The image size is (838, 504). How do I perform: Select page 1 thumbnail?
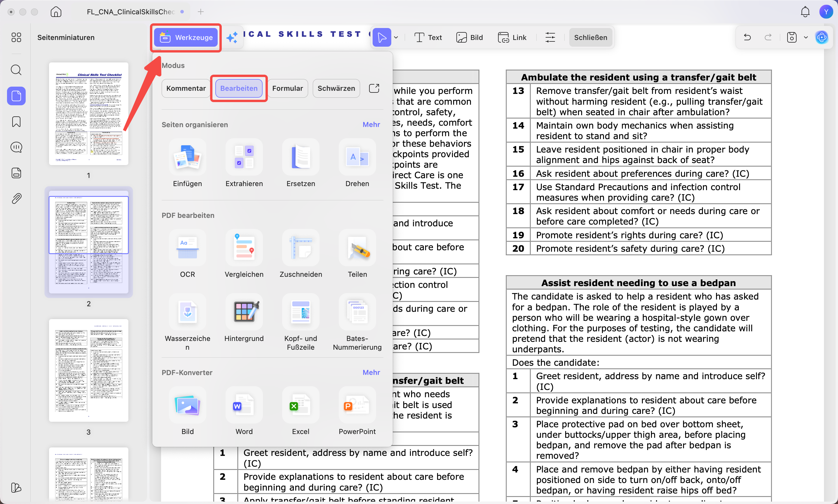88,114
